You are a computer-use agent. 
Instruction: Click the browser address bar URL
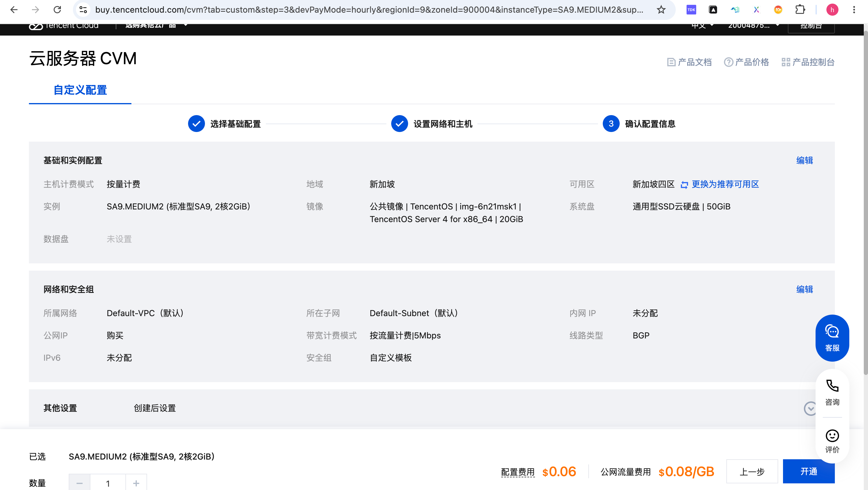[369, 10]
